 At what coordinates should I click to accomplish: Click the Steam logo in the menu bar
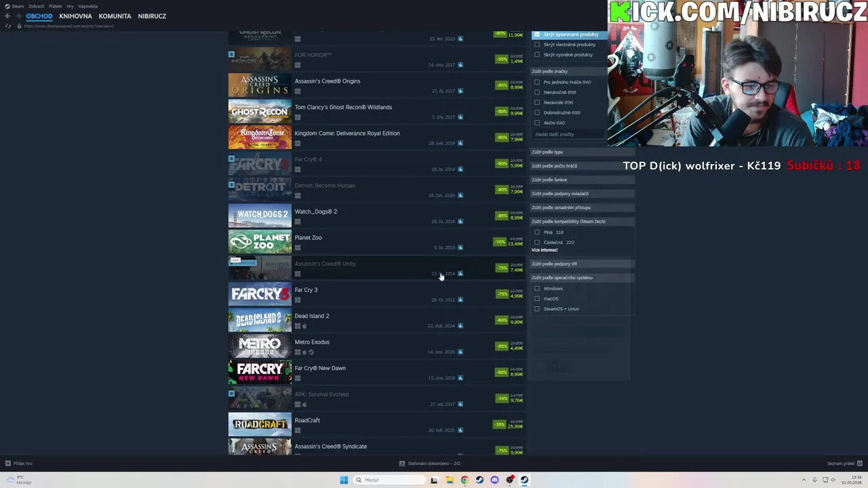tap(7, 6)
